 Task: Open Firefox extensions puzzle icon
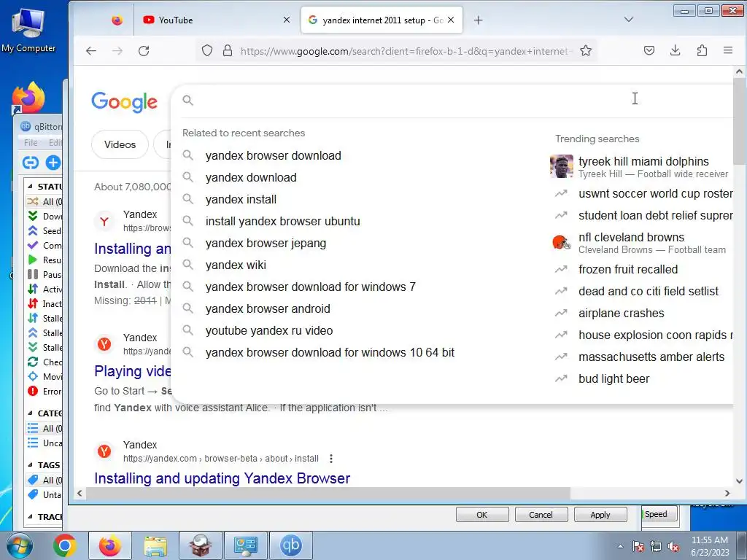point(702,50)
